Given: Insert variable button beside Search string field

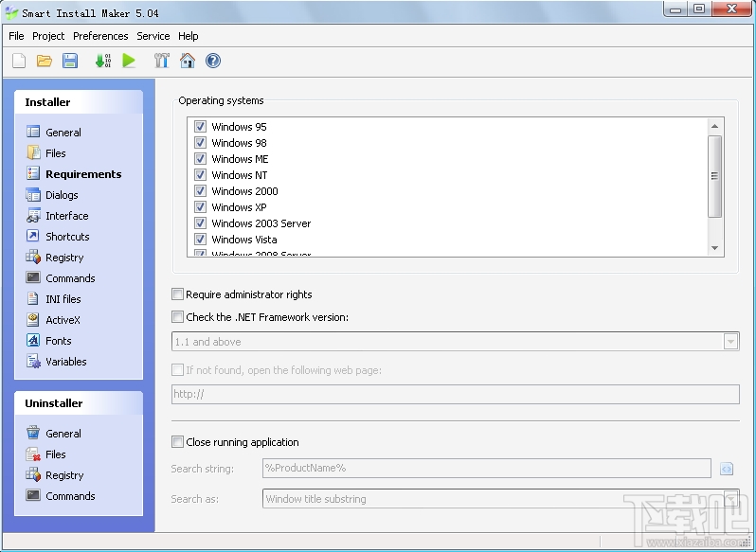Looking at the screenshot, I should 727,469.
